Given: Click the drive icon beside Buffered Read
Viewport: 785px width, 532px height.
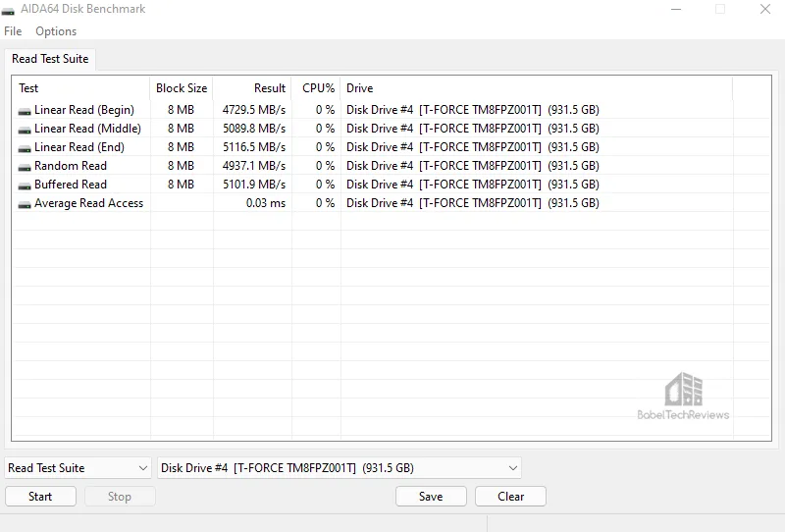Looking at the screenshot, I should click(x=24, y=186).
